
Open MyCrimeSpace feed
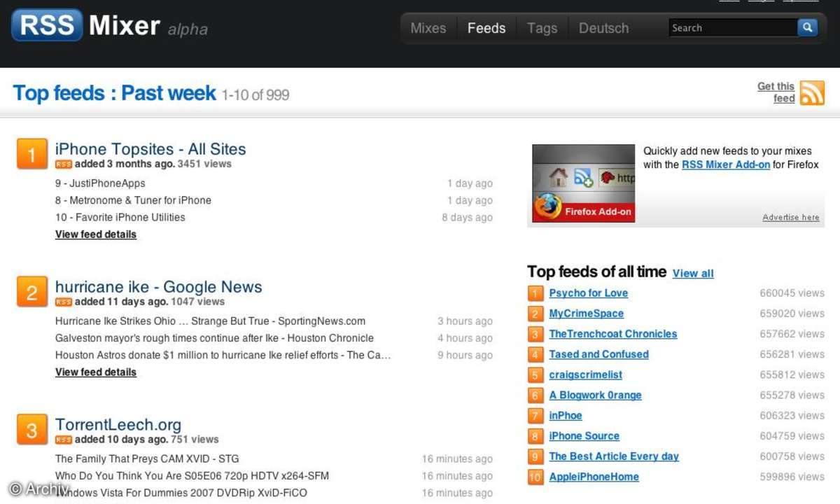coord(586,314)
